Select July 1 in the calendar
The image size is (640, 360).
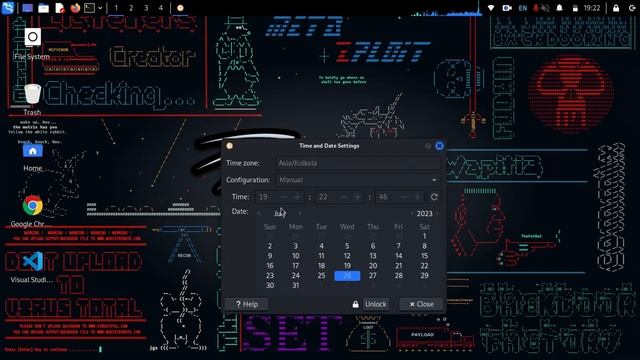[x=424, y=236]
